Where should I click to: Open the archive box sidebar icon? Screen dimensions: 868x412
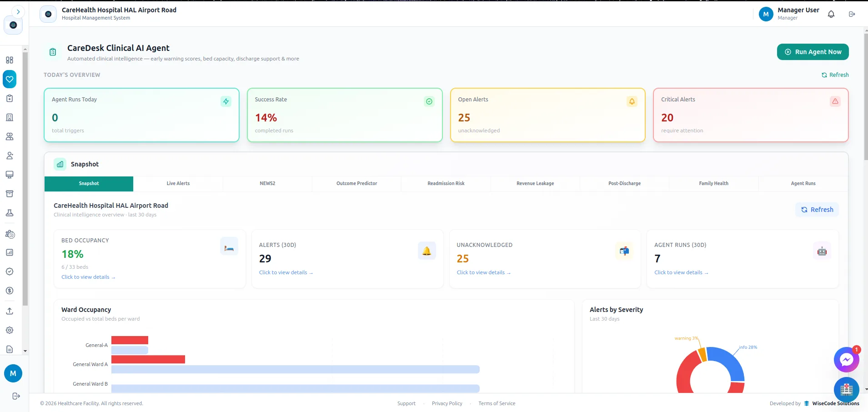click(x=10, y=194)
